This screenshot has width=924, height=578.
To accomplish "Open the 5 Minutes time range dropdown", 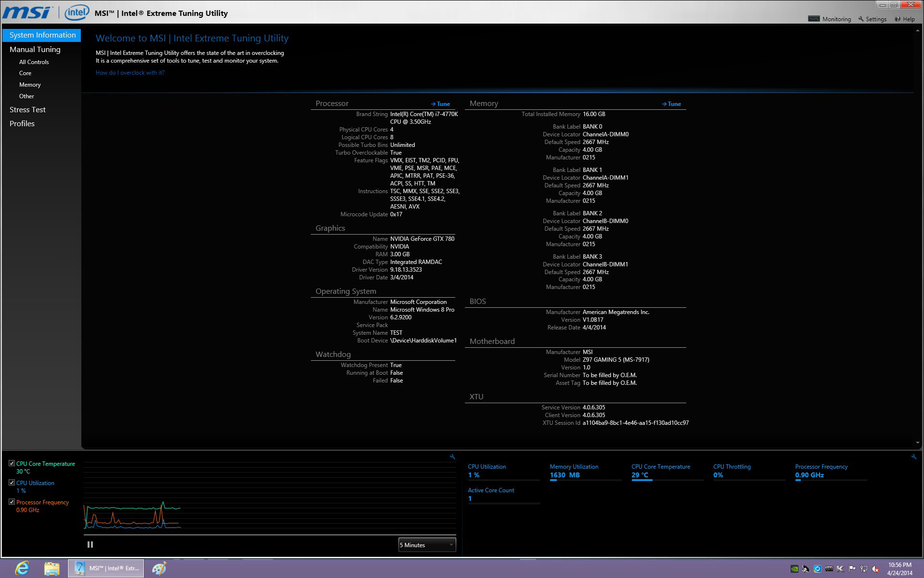I will (427, 545).
